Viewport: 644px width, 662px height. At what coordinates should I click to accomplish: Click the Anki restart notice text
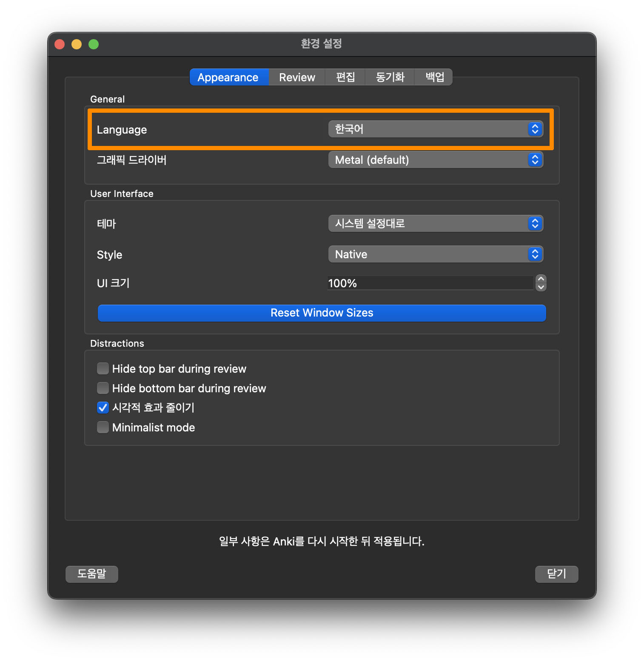click(322, 541)
